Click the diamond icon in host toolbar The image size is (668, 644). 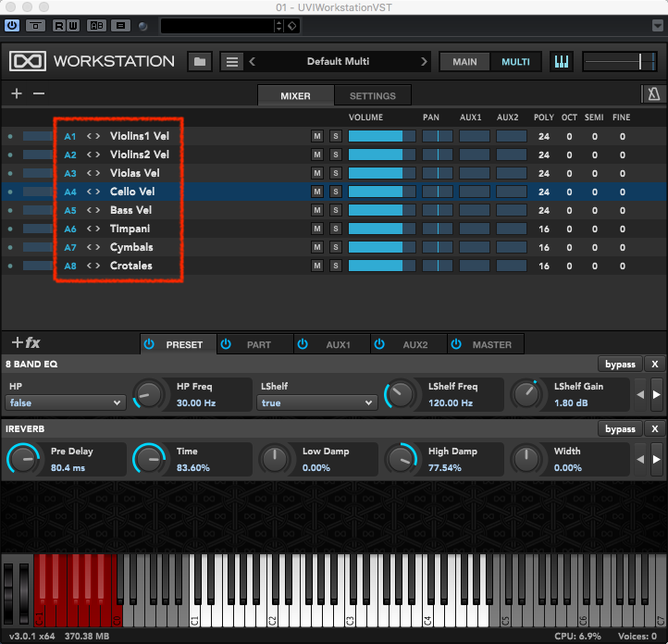pos(292,26)
